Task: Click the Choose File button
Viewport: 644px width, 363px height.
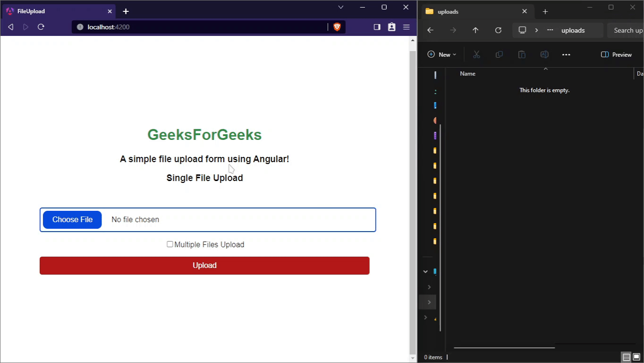Action: (72, 220)
